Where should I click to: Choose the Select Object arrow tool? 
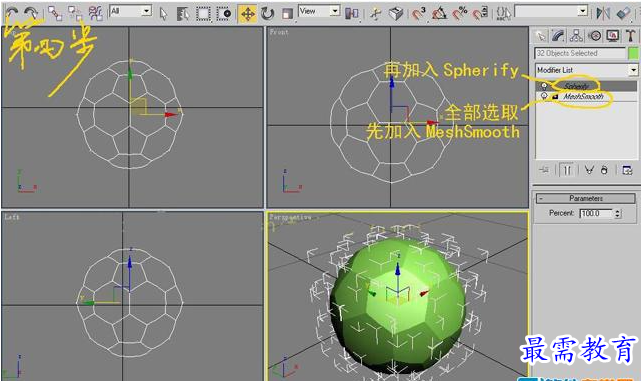click(163, 14)
